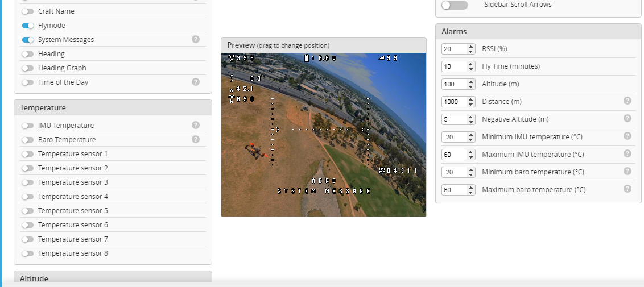Increase the Altitude (m) alarm value

coord(470,82)
